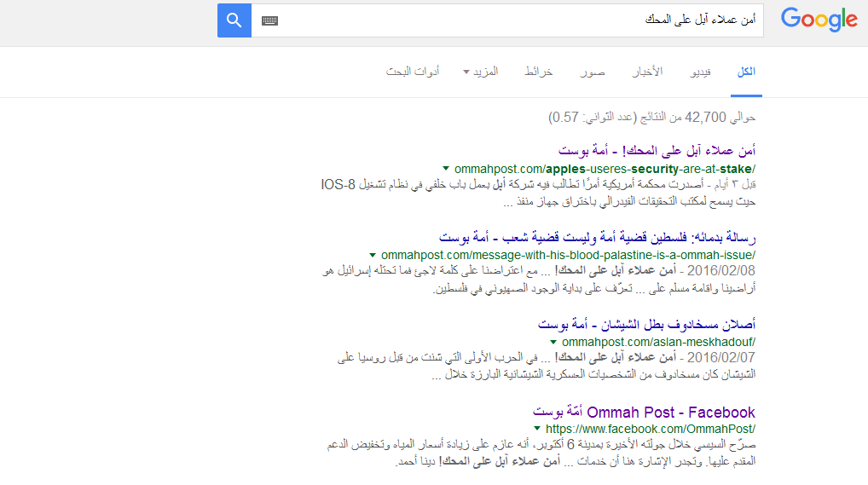Image resolution: width=868 pixels, height=485 pixels.
Task: Expand arrow next to facebook.com/OmmahPost URL
Action: 537,429
